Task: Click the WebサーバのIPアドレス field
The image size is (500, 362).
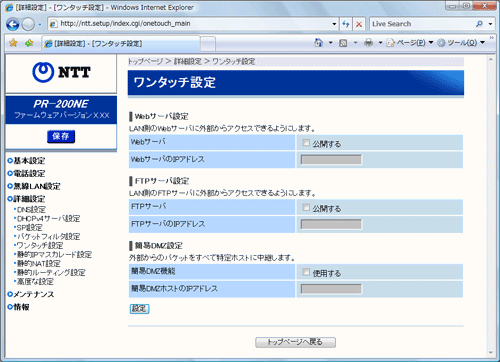Action: (331, 160)
